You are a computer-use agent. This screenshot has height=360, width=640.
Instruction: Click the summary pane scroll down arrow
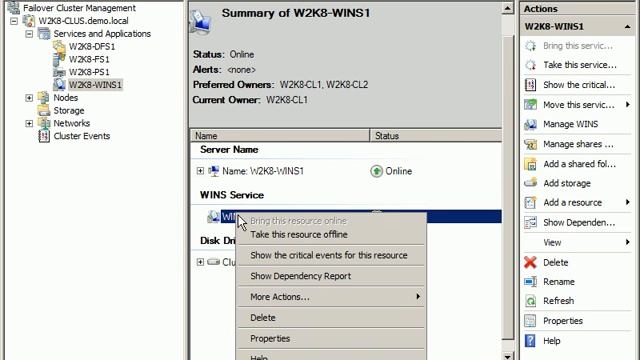pyautogui.click(x=507, y=356)
